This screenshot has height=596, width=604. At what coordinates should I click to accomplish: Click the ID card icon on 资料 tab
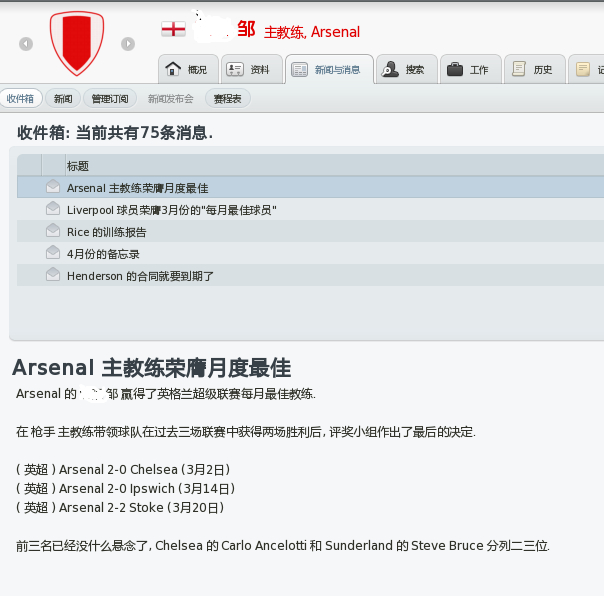pos(235,69)
